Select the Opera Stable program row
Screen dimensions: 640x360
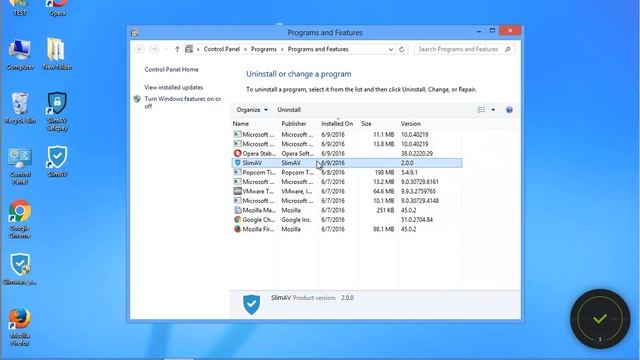347,153
